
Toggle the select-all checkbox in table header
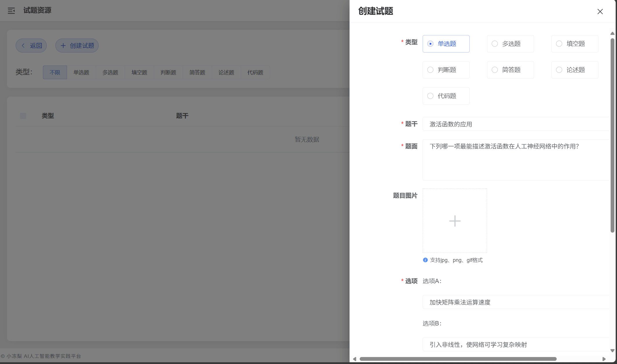[x=23, y=116]
